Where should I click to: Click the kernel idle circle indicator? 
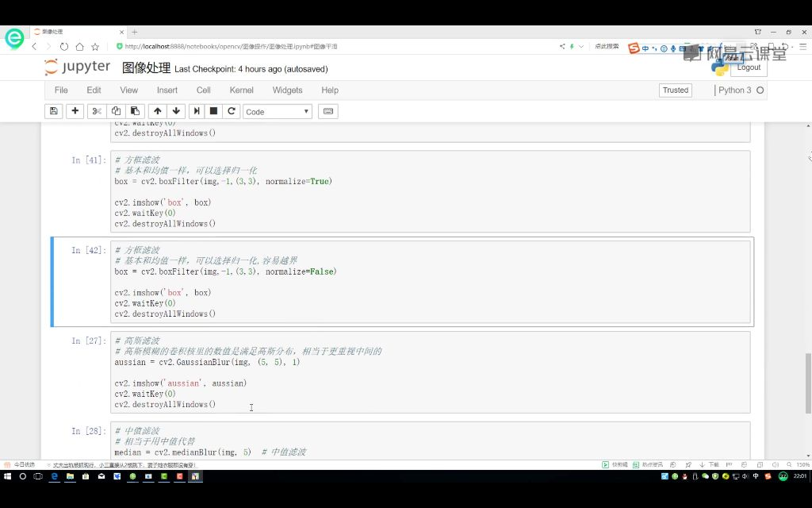(760, 90)
